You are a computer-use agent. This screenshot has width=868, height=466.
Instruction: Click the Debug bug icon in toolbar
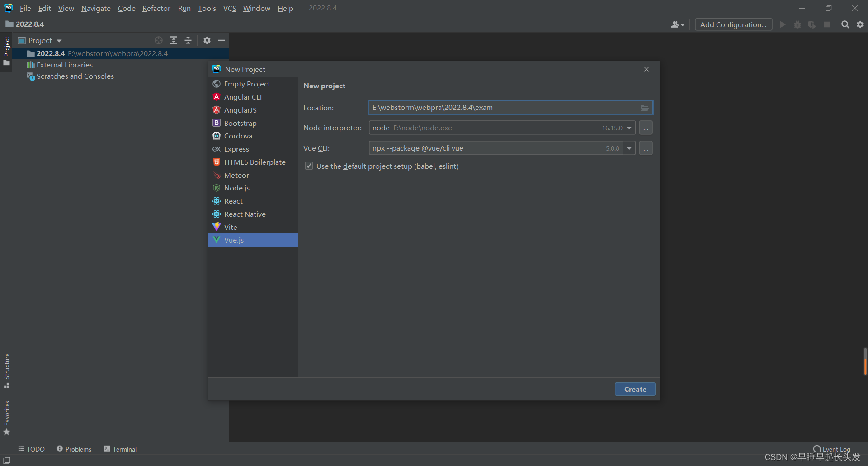coord(797,24)
